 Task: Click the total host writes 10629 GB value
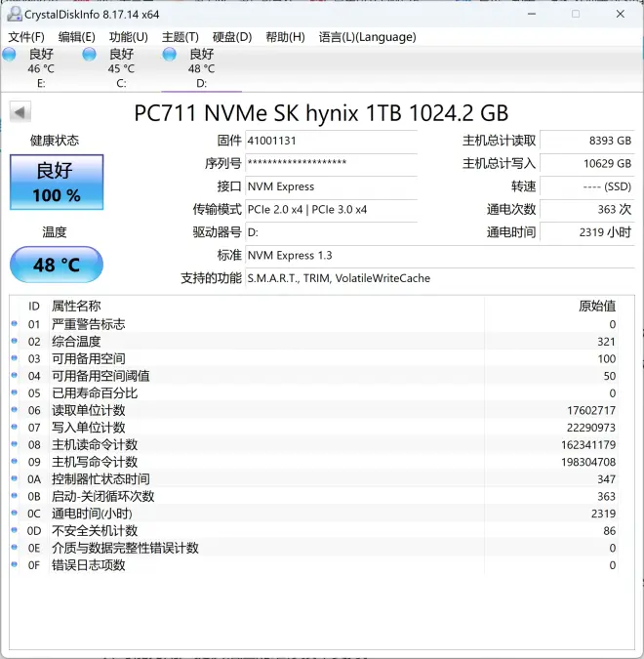click(x=586, y=163)
